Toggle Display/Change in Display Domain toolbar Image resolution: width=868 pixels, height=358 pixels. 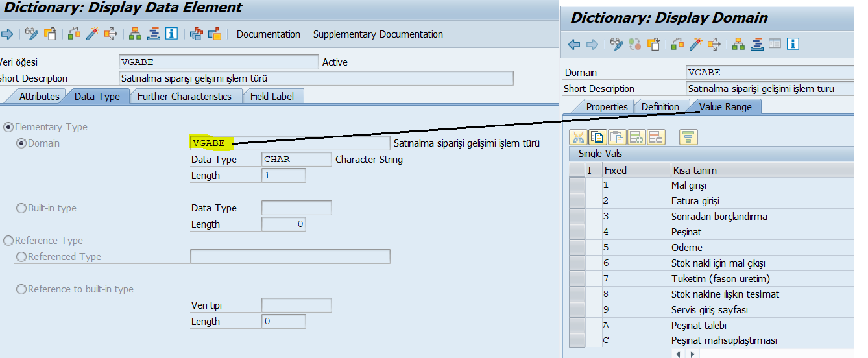(x=616, y=45)
